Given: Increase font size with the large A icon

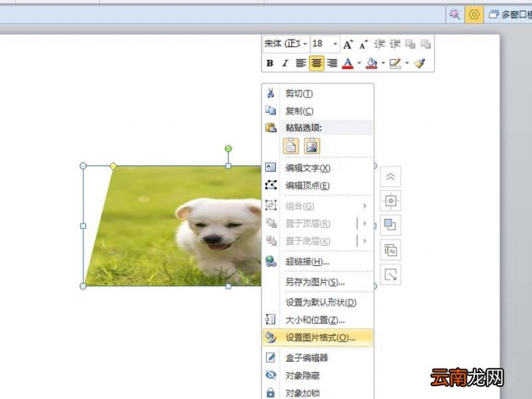Looking at the screenshot, I should 347,44.
